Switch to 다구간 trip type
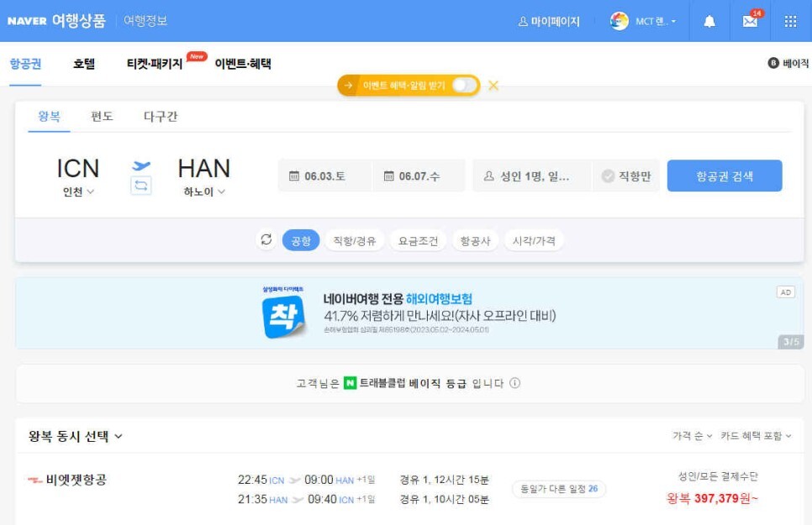Image resolution: width=812 pixels, height=525 pixels. pos(161,116)
